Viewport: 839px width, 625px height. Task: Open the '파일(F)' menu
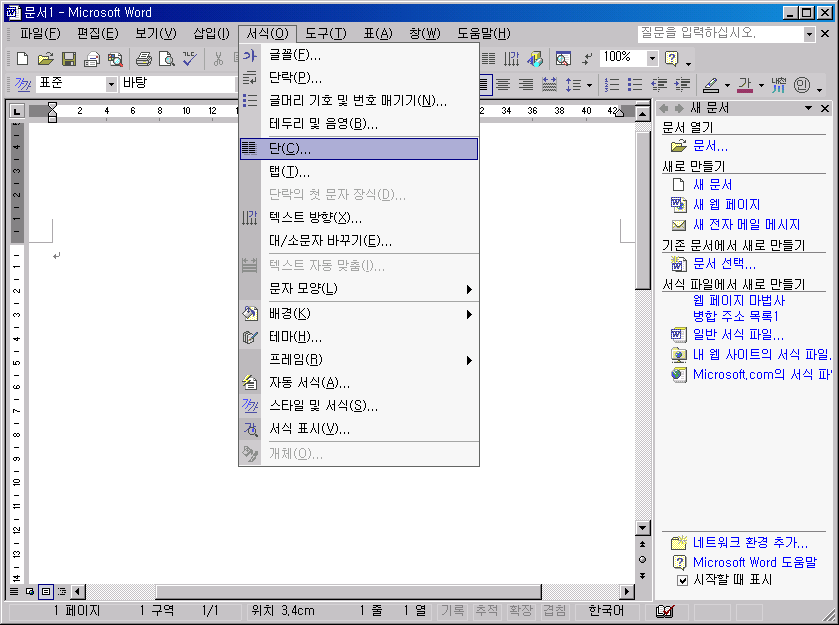pyautogui.click(x=40, y=34)
